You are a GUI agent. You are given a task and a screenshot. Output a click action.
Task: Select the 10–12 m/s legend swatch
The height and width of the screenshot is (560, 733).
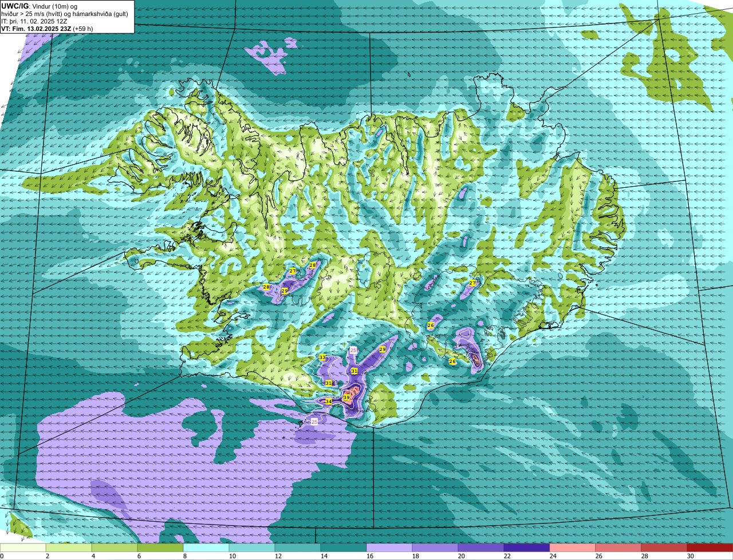pyautogui.click(x=252, y=548)
